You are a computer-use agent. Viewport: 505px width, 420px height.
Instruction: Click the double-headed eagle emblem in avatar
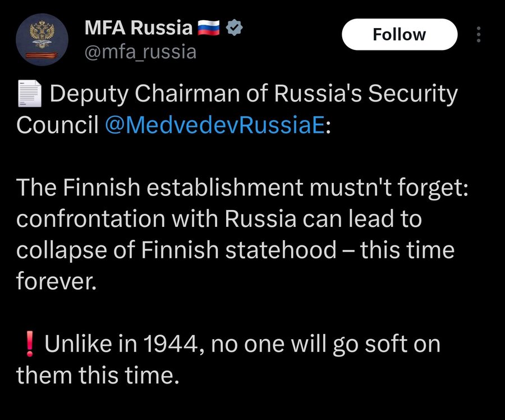click(42, 32)
